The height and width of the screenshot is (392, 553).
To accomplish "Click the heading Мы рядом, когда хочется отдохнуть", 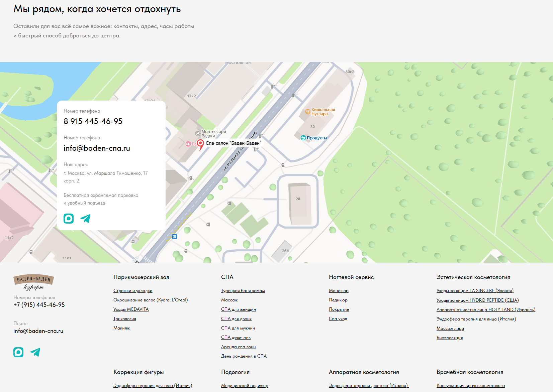I will (97, 9).
